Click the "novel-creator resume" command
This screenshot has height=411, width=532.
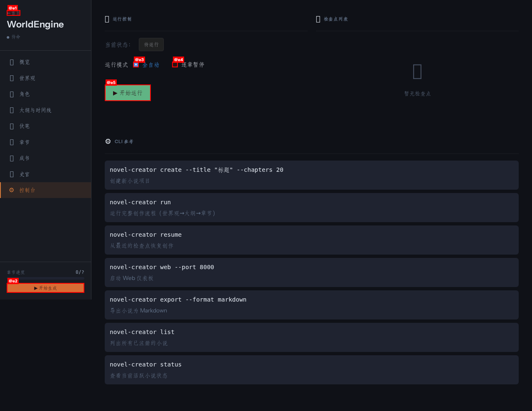[x=145, y=235]
